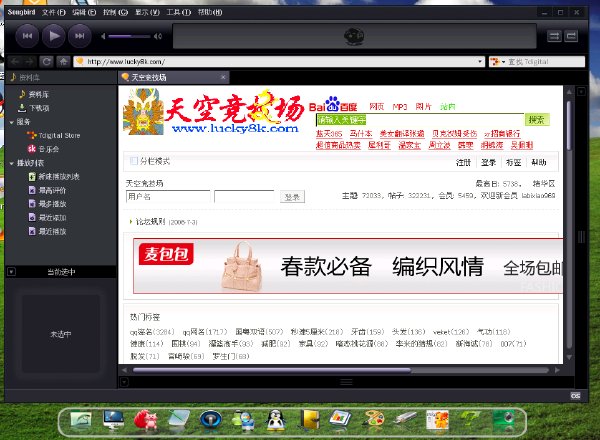This screenshot has width=600, height=440.
Task: Open the 控制(C) menu
Action: (115, 12)
